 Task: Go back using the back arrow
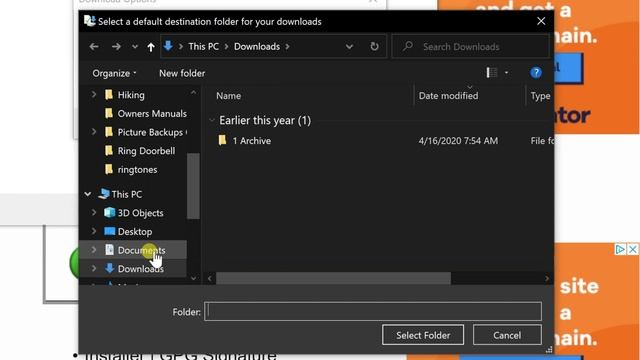coord(94,47)
